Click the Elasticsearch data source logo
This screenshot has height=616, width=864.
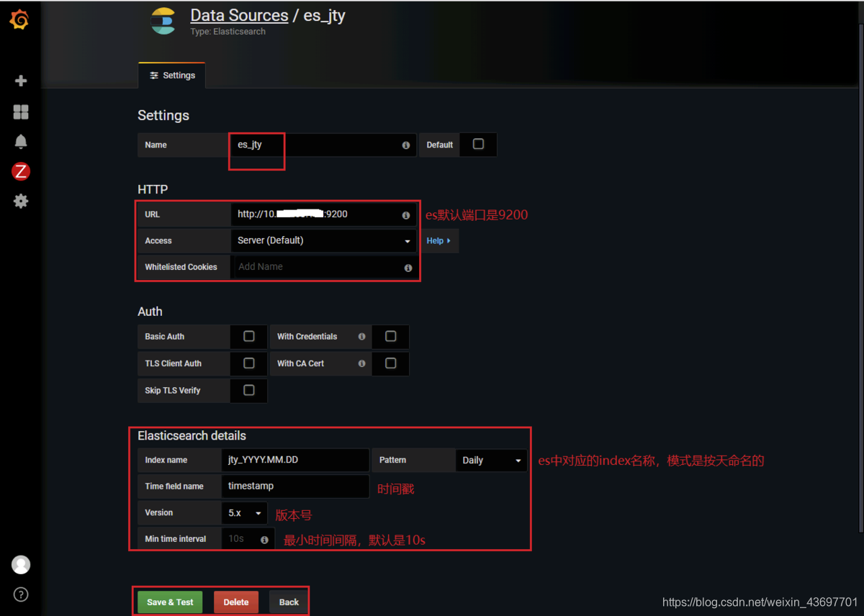coord(163,21)
